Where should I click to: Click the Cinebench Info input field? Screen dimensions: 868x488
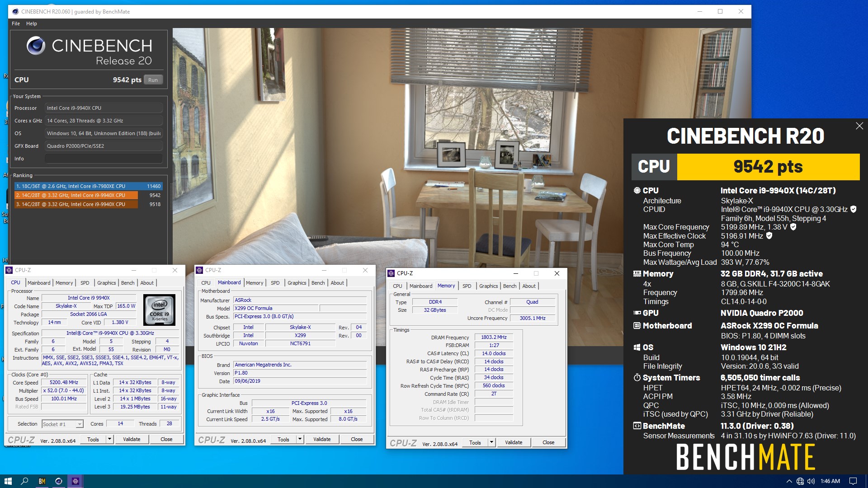pos(104,159)
